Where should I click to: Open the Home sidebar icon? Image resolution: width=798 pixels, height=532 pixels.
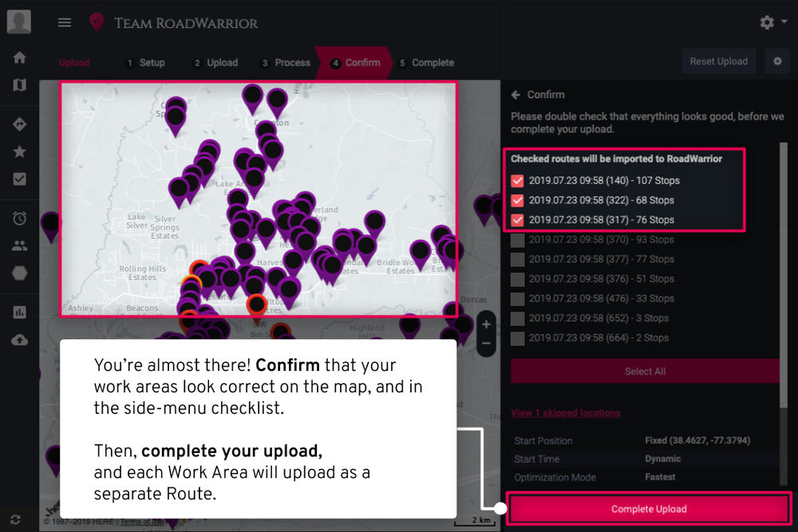tap(19, 57)
